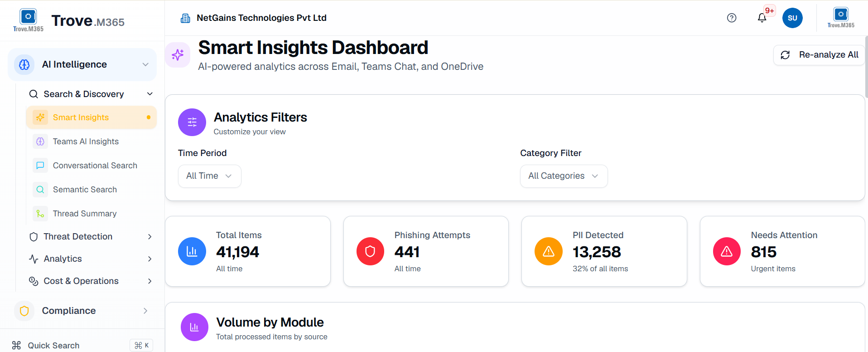Image resolution: width=868 pixels, height=352 pixels.
Task: Click the Teams AI Insights brain icon
Action: click(40, 142)
